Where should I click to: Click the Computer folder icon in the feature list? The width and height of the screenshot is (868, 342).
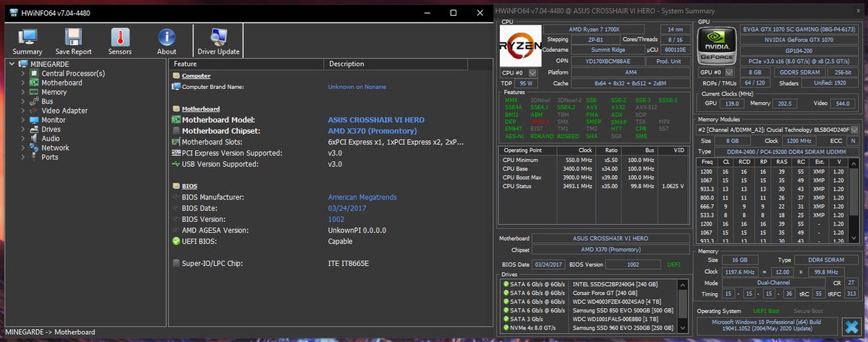[x=176, y=75]
